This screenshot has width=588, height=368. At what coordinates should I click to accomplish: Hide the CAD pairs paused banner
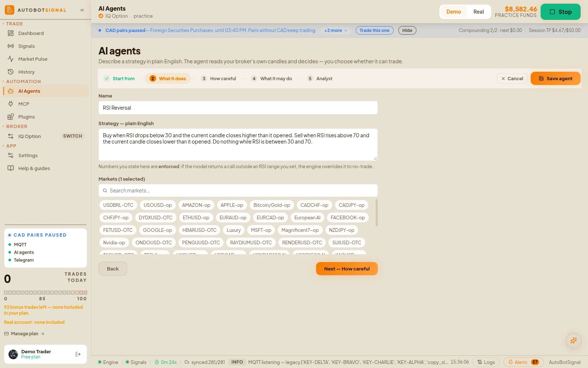407,31
